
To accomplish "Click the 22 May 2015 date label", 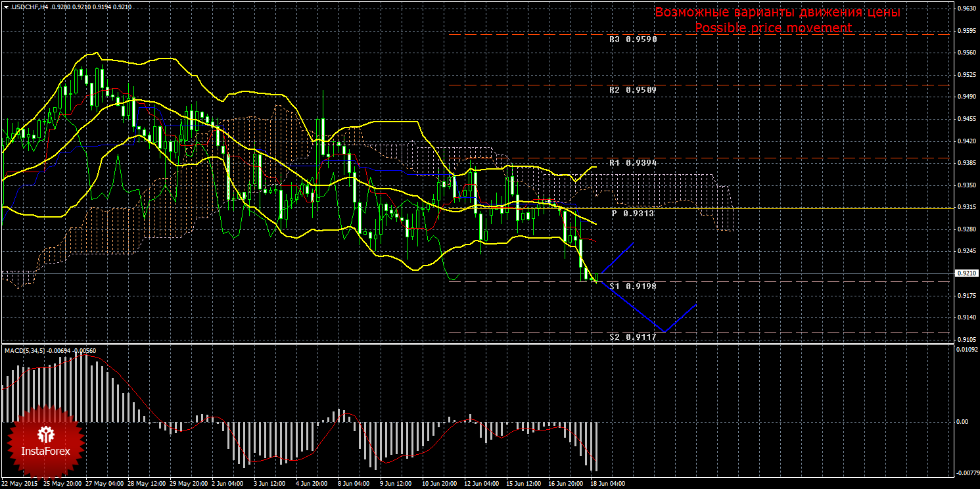I will click(20, 484).
